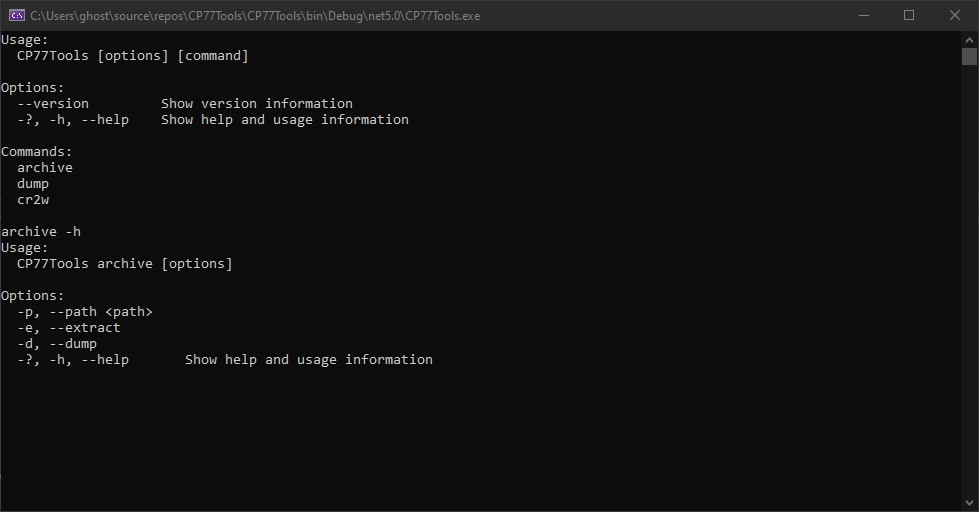Click the '-e, --extract' option line

click(x=69, y=328)
